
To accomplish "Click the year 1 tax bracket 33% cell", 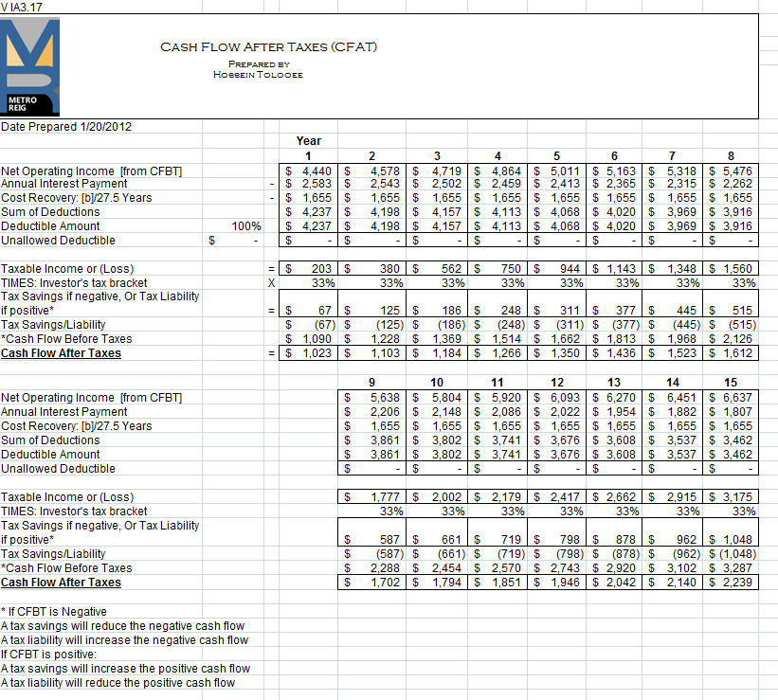I will point(323,283).
